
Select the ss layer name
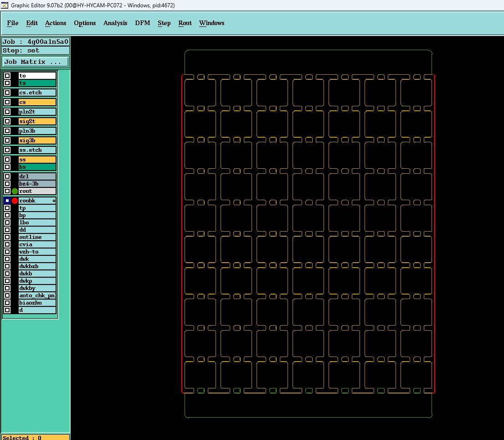tap(37, 160)
